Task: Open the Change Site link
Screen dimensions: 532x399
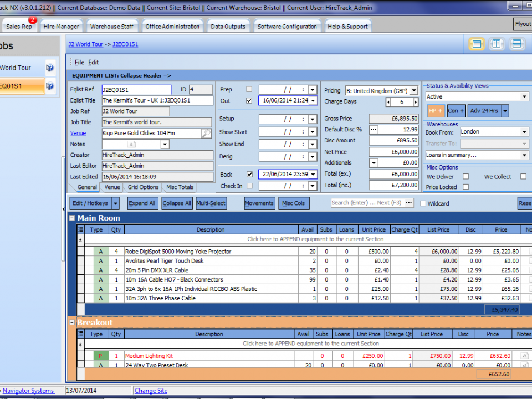Action: [x=151, y=391]
